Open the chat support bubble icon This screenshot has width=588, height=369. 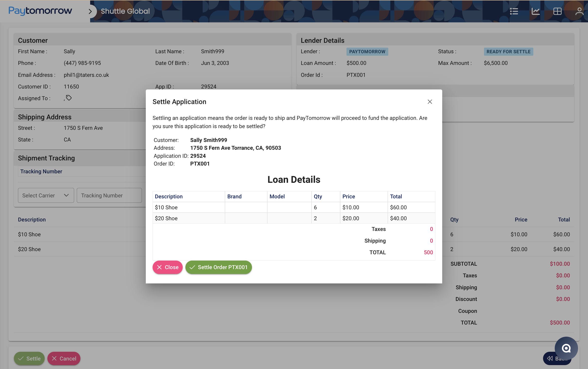tap(566, 348)
